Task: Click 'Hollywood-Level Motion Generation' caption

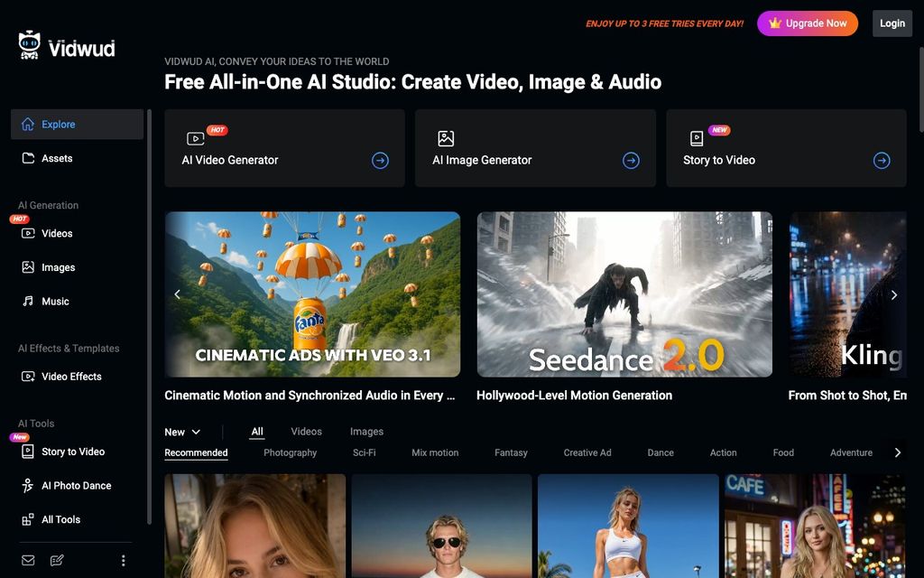Action: click(575, 396)
